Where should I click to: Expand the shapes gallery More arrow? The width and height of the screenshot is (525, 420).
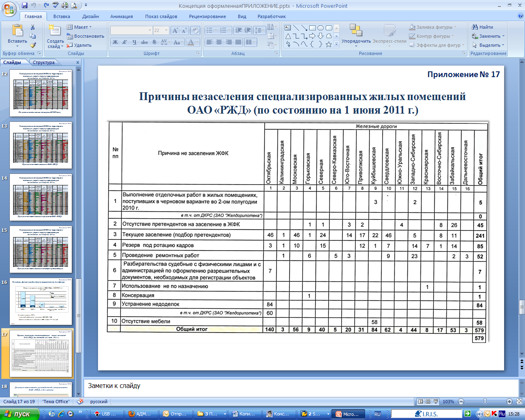337,44
